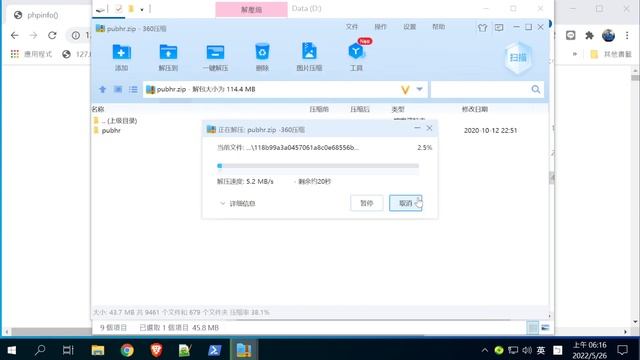Go up one level with the arrow icon

point(102,89)
